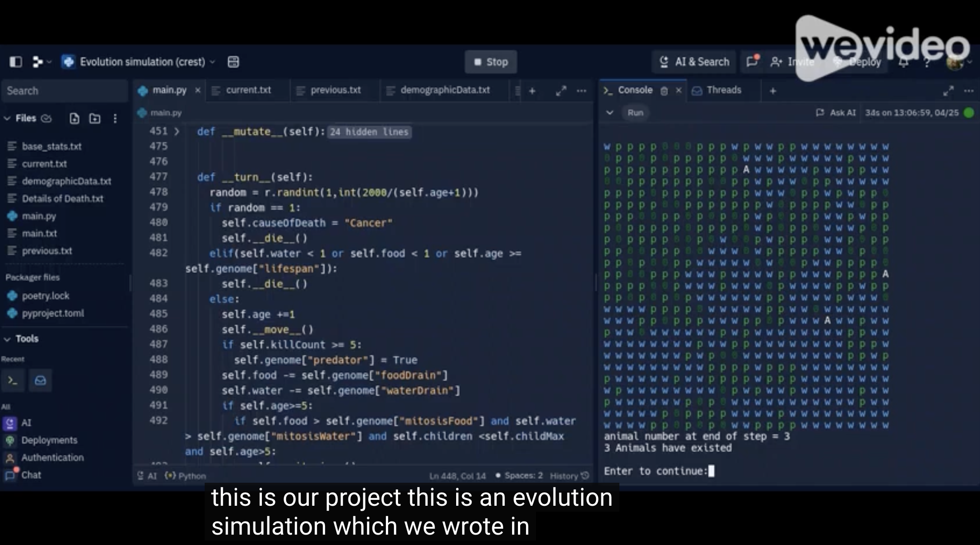
Task: Click the notifications bell icon
Action: point(904,62)
